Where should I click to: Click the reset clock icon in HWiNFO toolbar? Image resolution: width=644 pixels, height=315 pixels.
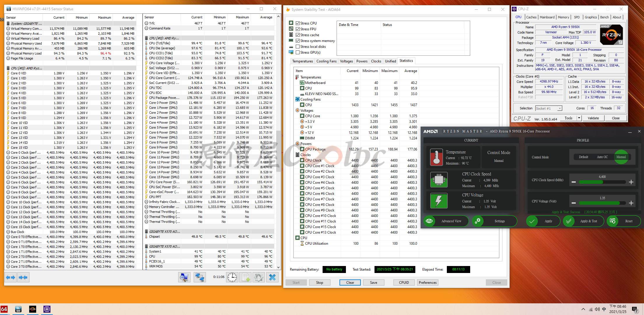[232, 277]
